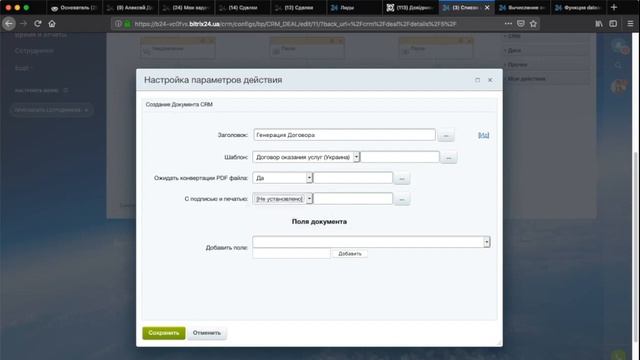Viewport: 640px width, 360px height.
Task: Click the [ID] link beside Заголовок
Action: pyautogui.click(x=483, y=135)
